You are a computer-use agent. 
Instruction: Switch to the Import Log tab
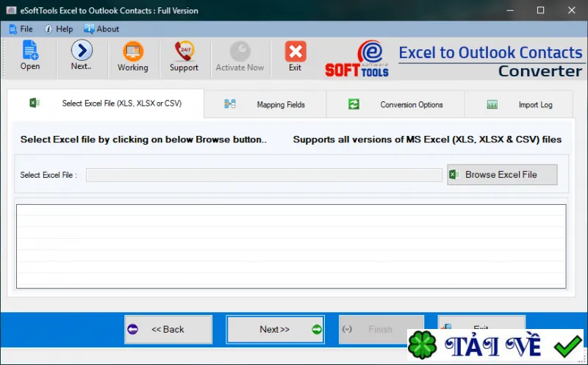[519, 104]
